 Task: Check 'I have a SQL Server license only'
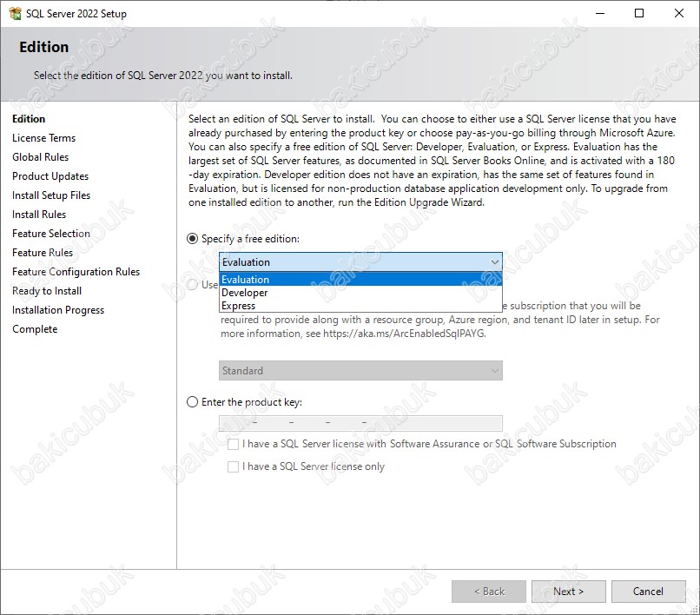tap(233, 466)
